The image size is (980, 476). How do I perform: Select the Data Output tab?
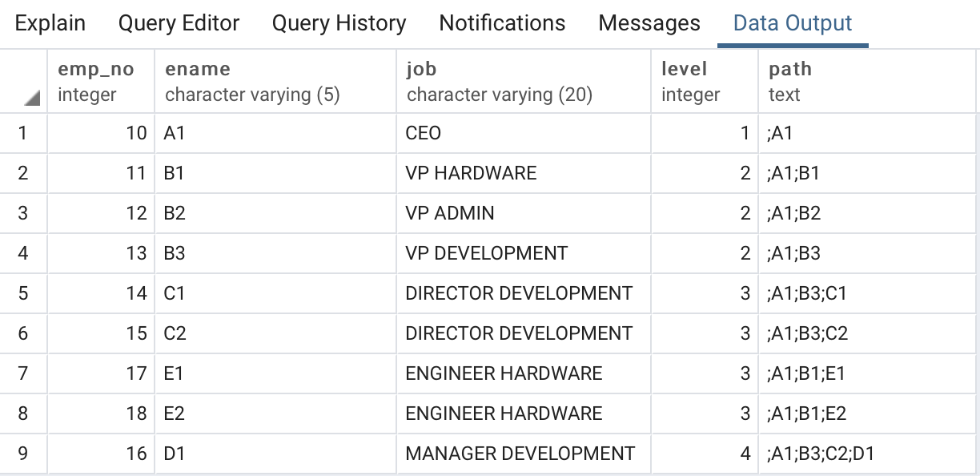coord(793,24)
